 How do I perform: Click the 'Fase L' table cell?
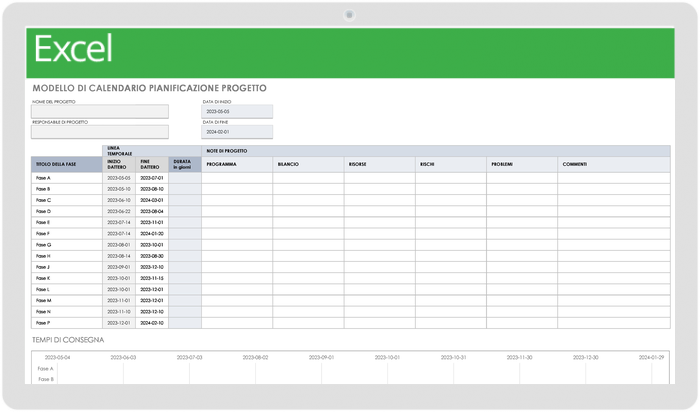67,290
